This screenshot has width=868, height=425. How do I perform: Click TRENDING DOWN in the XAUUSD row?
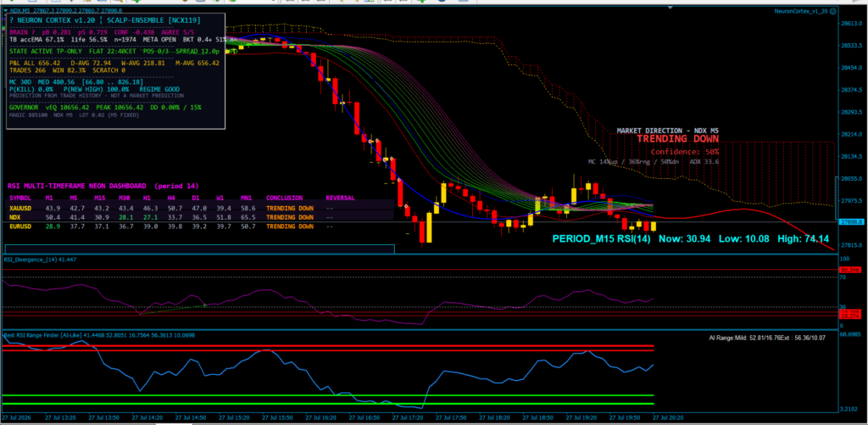(x=290, y=208)
